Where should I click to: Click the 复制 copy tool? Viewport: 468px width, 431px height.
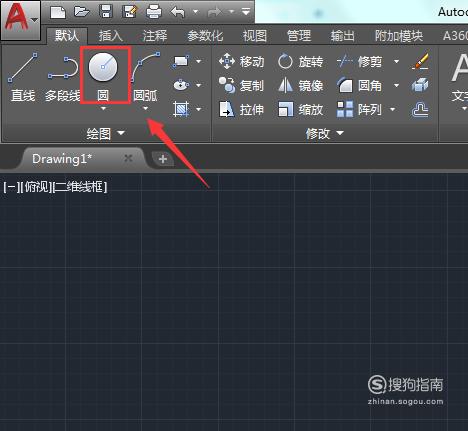click(x=242, y=86)
